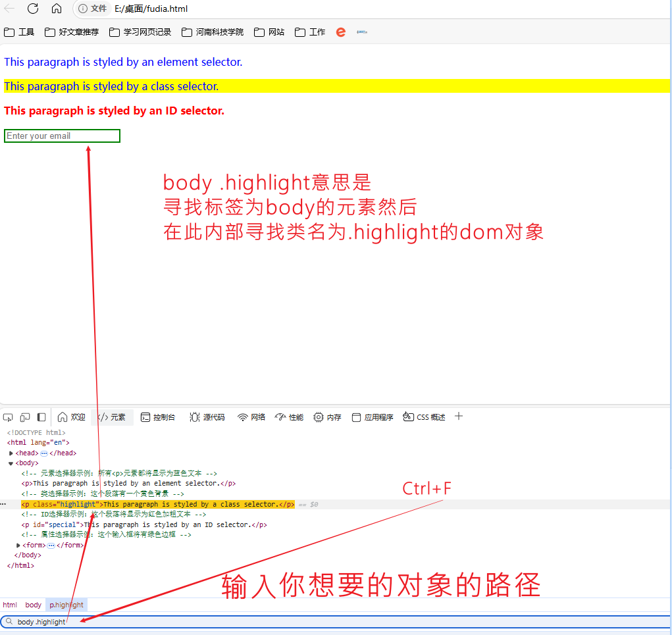
Task: Click the address bar URL E:/桌面/fudia.html
Action: pos(151,9)
